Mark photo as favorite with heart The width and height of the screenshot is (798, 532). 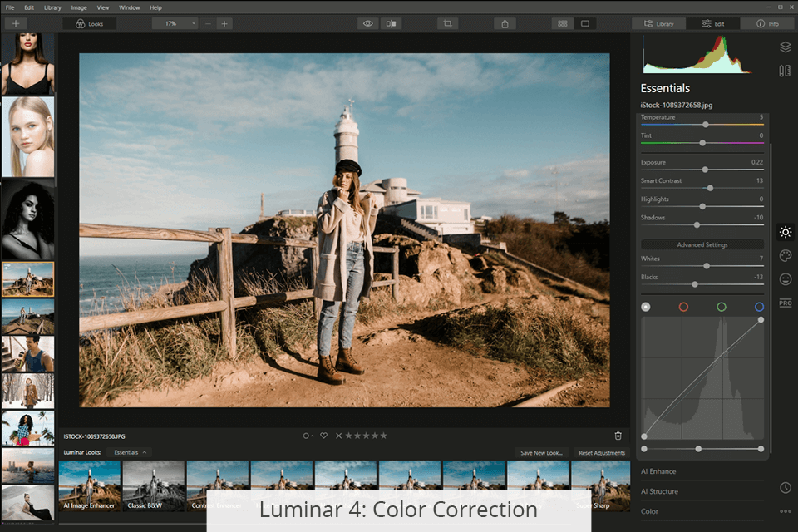(x=323, y=436)
